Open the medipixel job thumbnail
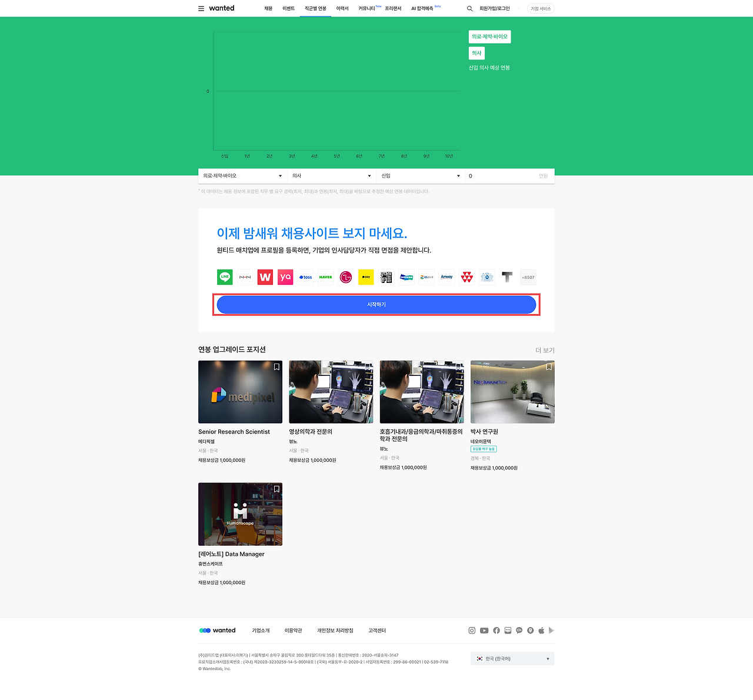 (240, 392)
